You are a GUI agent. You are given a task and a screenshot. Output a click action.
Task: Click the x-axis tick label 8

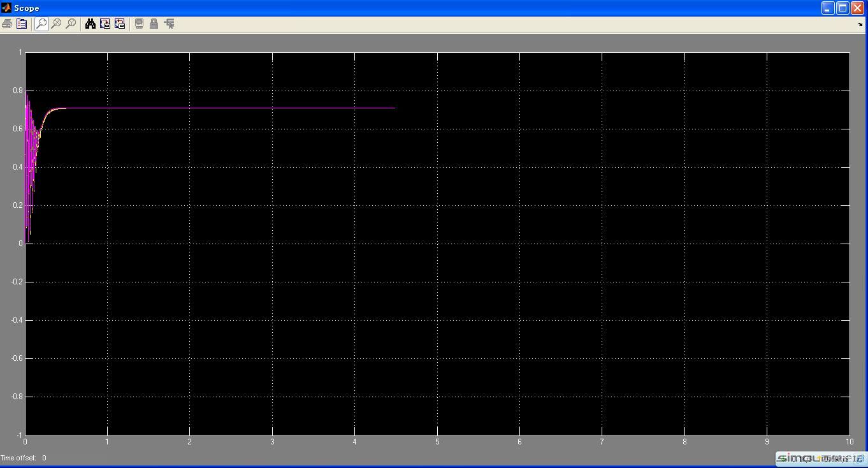click(x=684, y=442)
